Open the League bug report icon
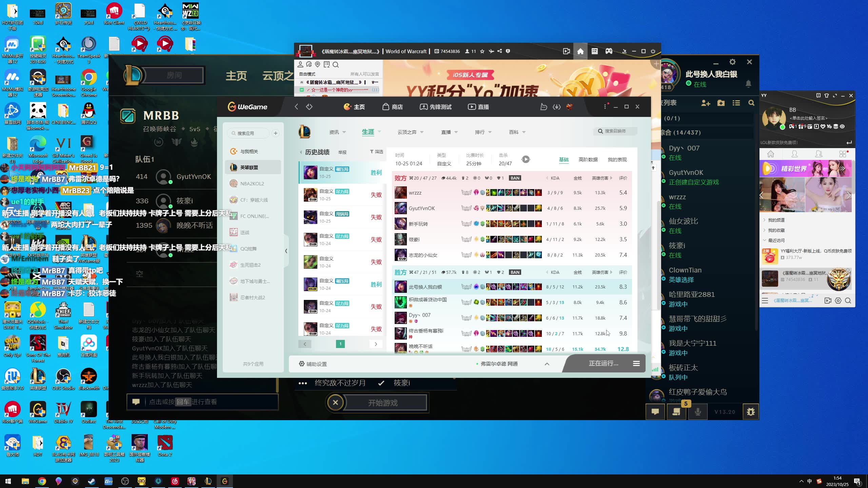The image size is (868, 488). point(751,412)
